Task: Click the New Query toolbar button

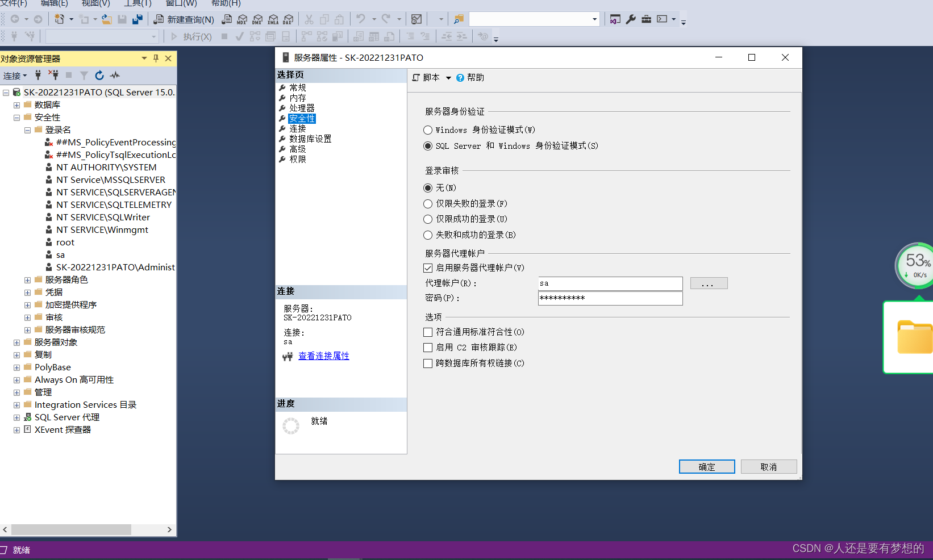Action: (x=184, y=19)
